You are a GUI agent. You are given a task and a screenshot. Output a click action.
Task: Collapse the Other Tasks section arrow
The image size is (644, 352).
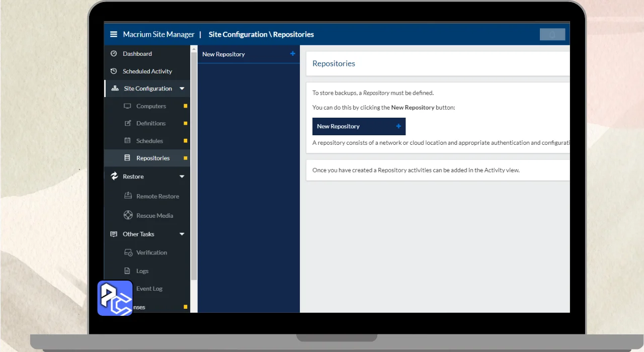click(x=182, y=234)
